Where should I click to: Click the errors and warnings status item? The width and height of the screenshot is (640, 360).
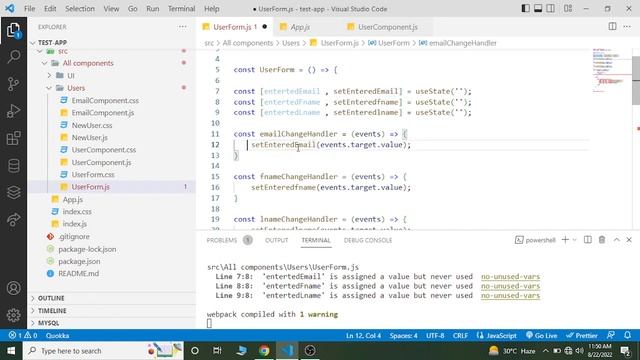23,336
